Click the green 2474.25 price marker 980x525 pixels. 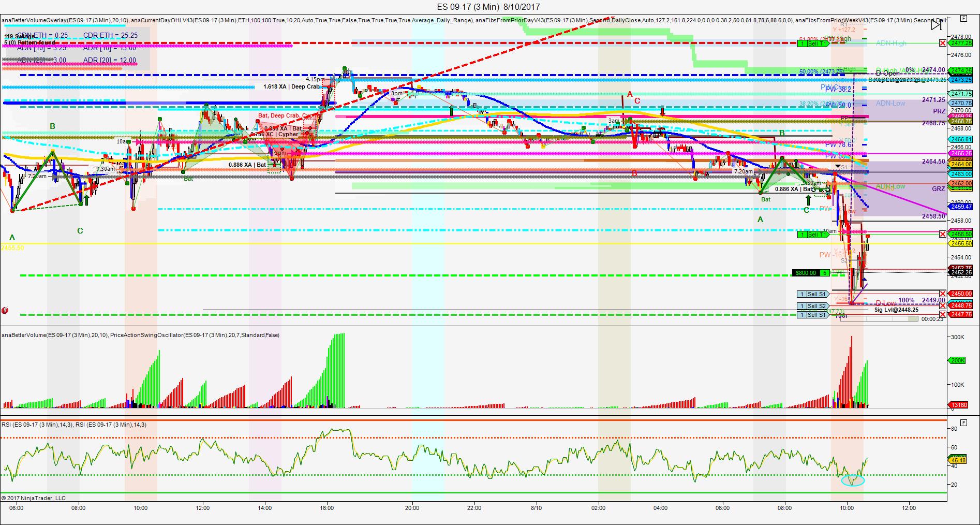(961, 70)
